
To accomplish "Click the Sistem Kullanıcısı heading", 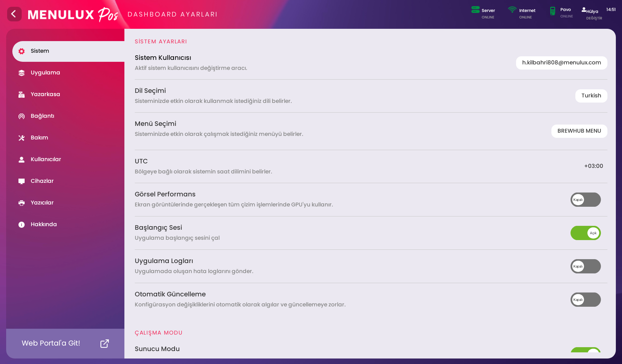I will coord(163,58).
